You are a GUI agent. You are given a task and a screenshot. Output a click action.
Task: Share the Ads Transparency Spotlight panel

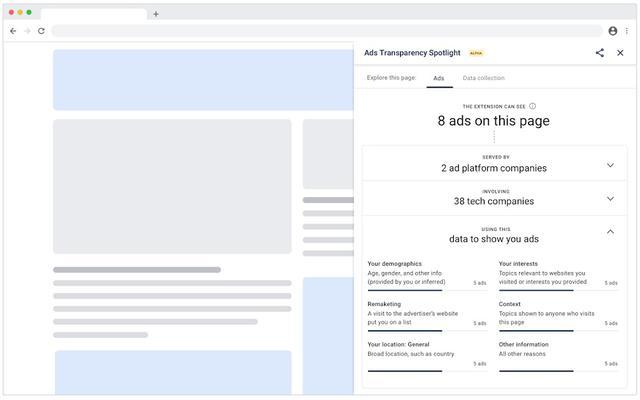pos(600,53)
